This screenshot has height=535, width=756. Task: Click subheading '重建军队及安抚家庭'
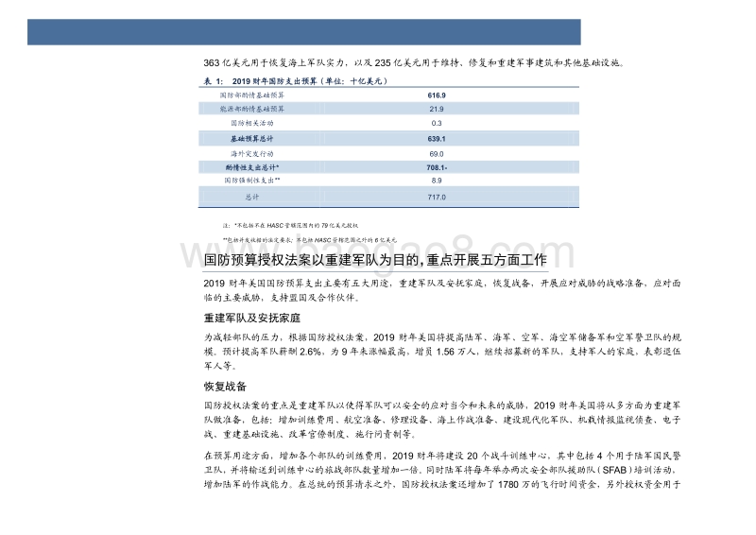tap(252, 318)
